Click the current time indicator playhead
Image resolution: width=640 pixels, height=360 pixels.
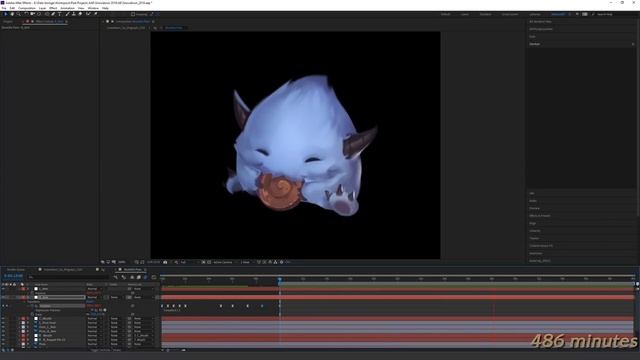pos(280,280)
